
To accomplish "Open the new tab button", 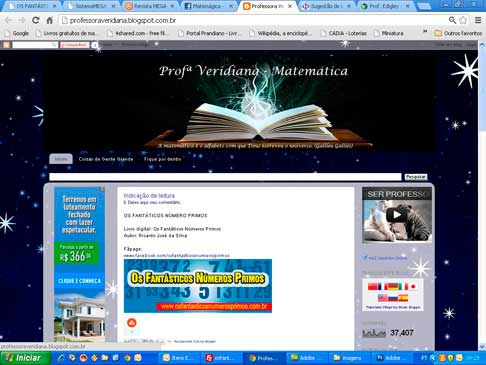I will (424, 6).
